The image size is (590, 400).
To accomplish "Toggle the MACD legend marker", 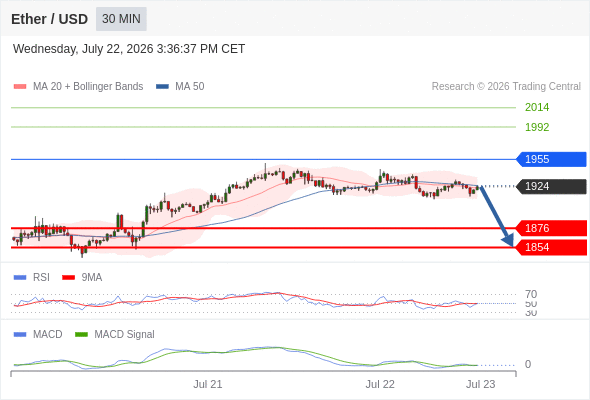I will pyautogui.click(x=20, y=335).
